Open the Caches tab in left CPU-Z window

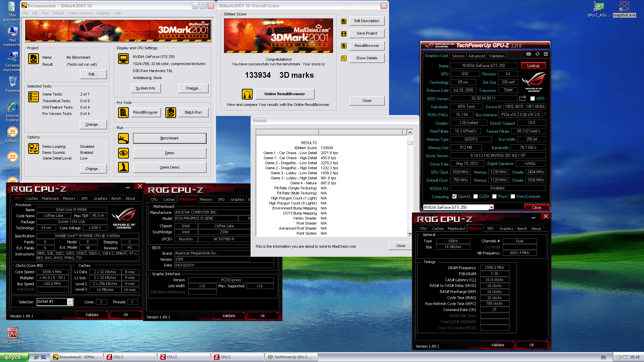click(x=32, y=198)
